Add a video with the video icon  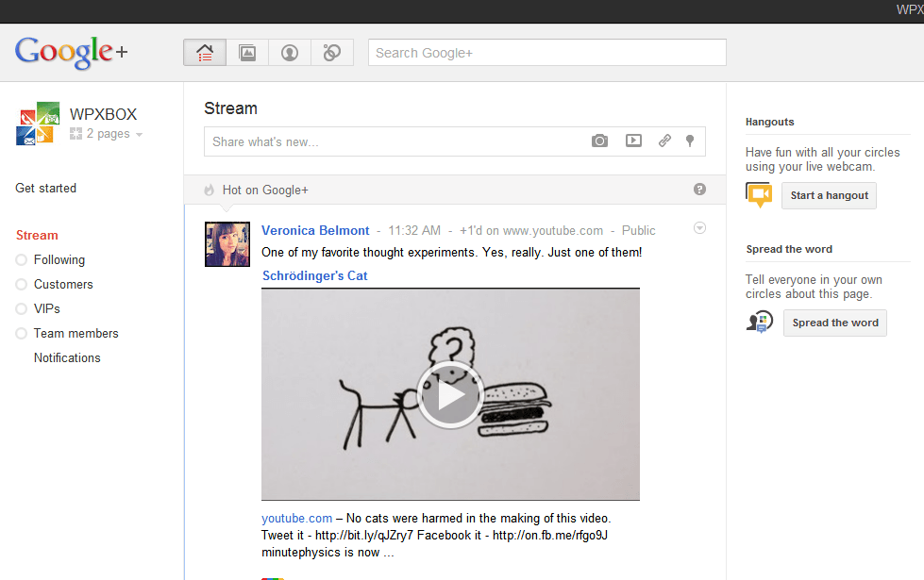633,141
